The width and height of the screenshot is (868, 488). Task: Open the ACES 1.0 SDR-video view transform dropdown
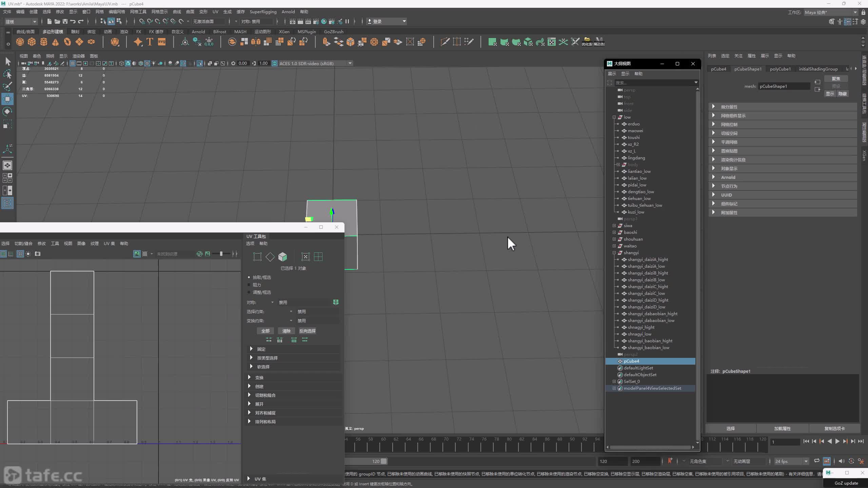tap(315, 63)
